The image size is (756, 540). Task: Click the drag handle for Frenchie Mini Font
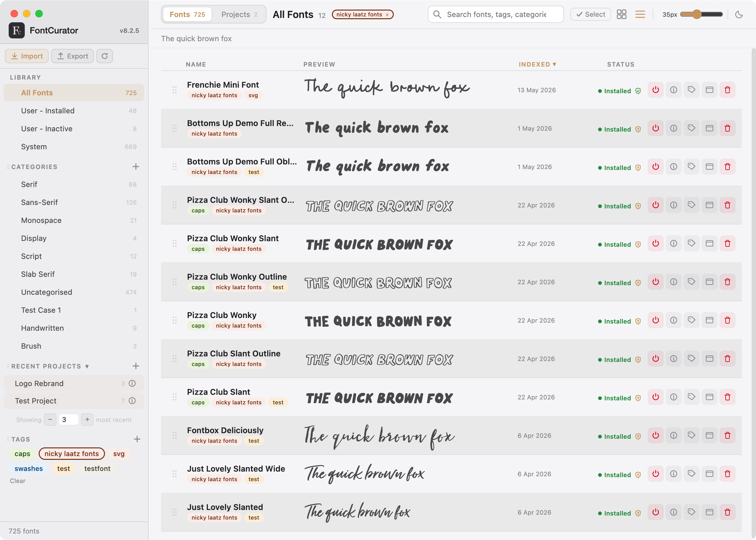(174, 90)
